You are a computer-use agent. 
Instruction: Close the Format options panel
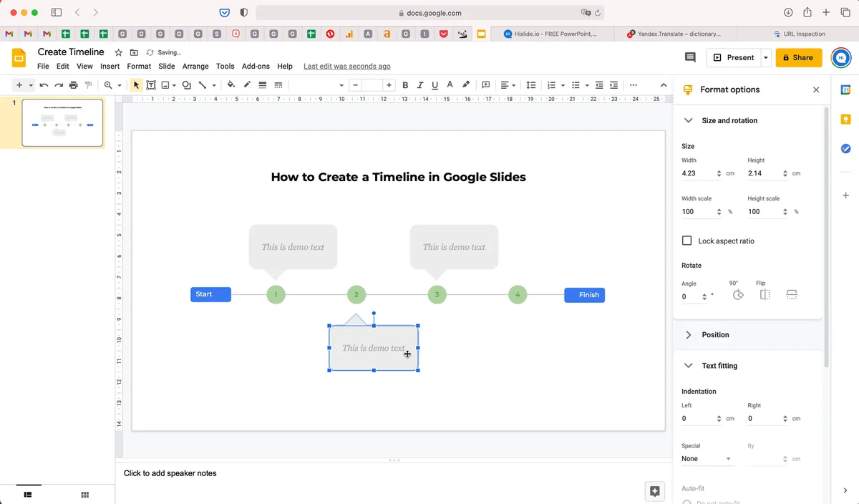816,89
